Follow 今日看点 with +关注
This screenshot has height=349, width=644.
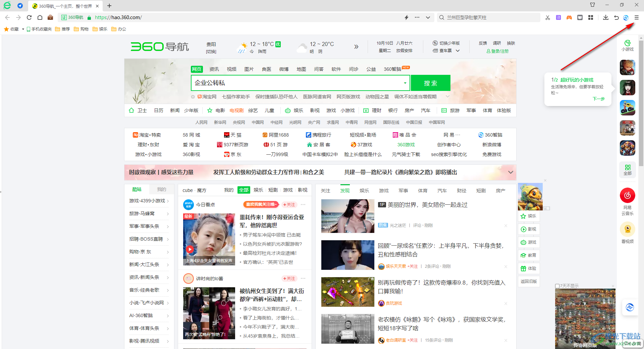[289, 204]
